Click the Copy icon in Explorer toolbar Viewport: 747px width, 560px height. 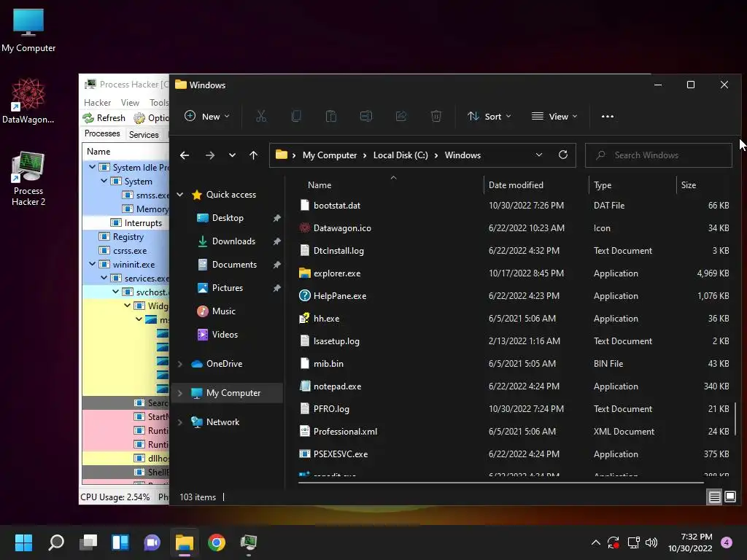(x=296, y=116)
